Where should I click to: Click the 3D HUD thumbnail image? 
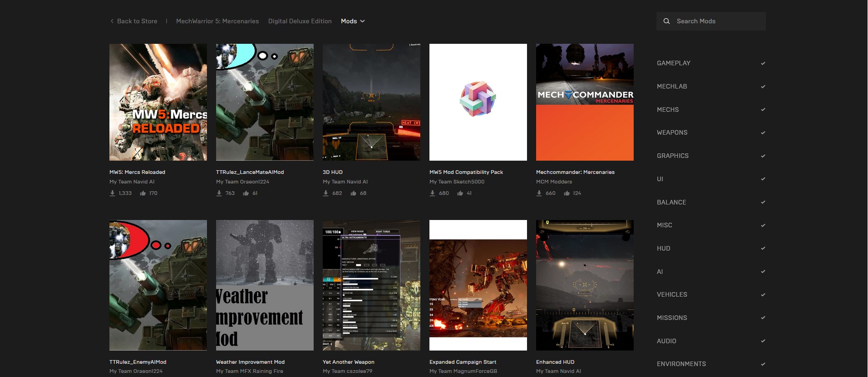pos(372,102)
